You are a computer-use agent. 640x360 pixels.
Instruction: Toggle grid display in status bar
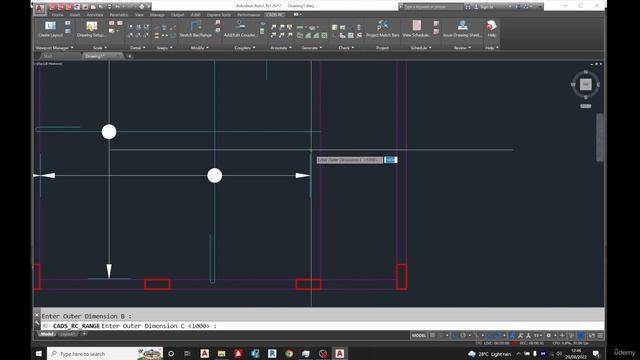coord(432,336)
